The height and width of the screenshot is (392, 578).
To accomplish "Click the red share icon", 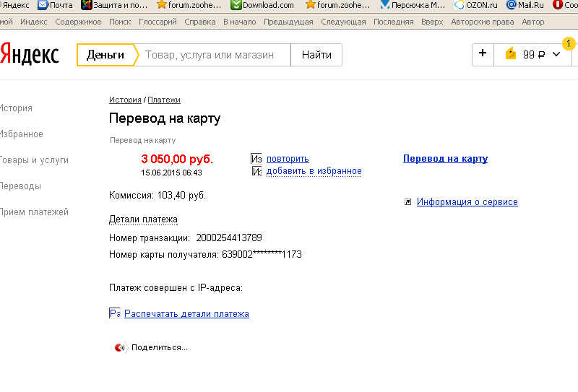I will click(x=120, y=347).
